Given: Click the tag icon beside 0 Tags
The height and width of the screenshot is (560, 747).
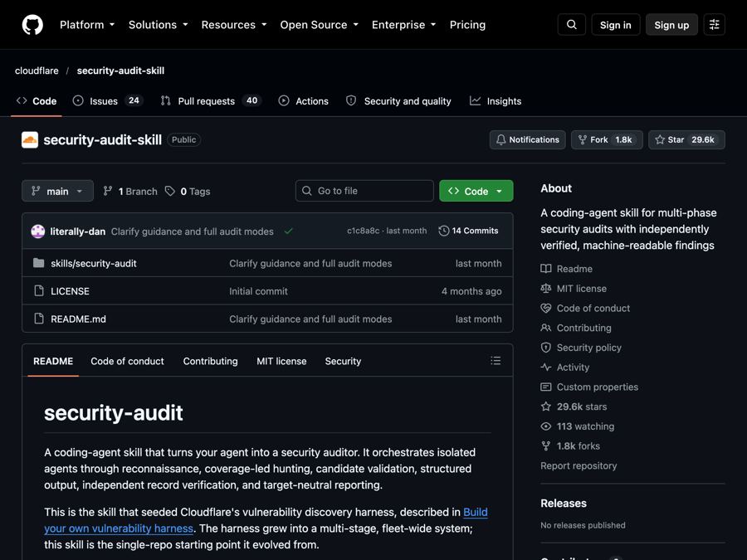Looking at the screenshot, I should [169, 191].
